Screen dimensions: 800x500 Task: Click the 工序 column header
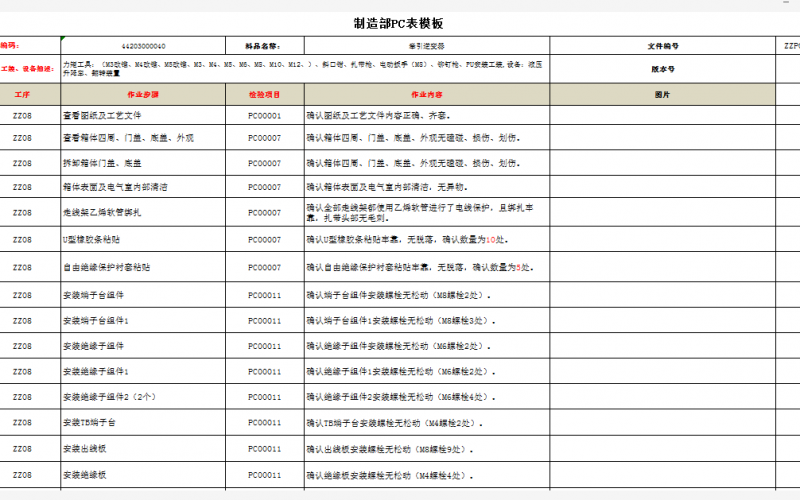(23, 94)
